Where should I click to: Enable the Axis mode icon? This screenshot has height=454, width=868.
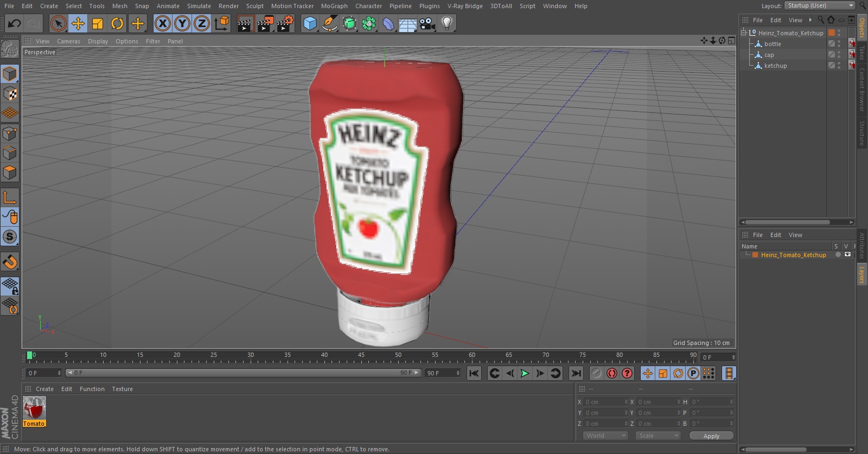(x=10, y=197)
